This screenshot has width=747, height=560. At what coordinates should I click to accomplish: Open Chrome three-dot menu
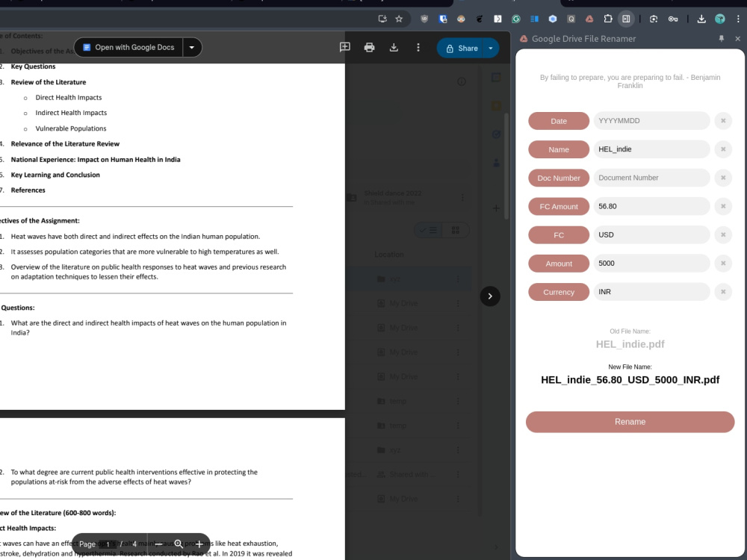[738, 19]
